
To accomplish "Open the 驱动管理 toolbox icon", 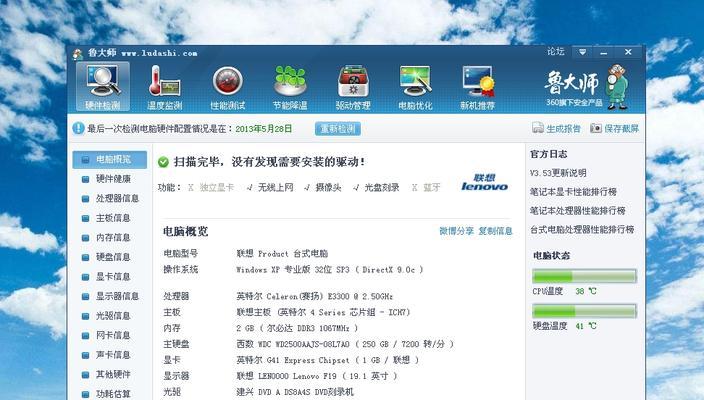I will (x=353, y=87).
